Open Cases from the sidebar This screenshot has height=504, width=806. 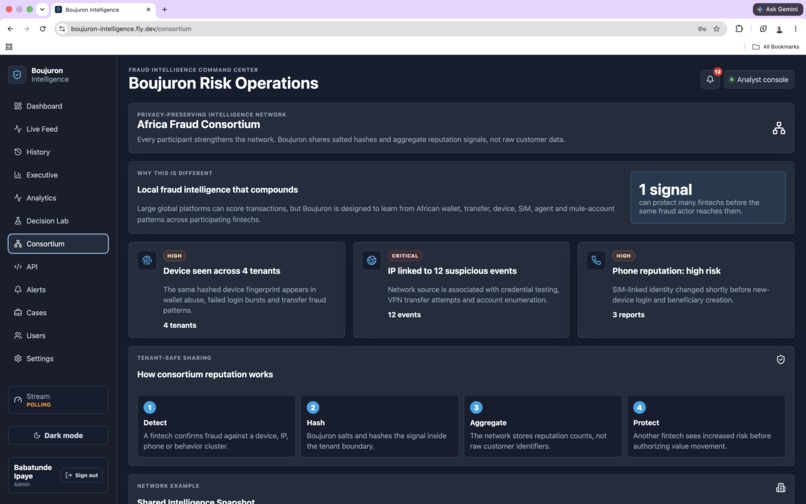[x=58, y=313]
